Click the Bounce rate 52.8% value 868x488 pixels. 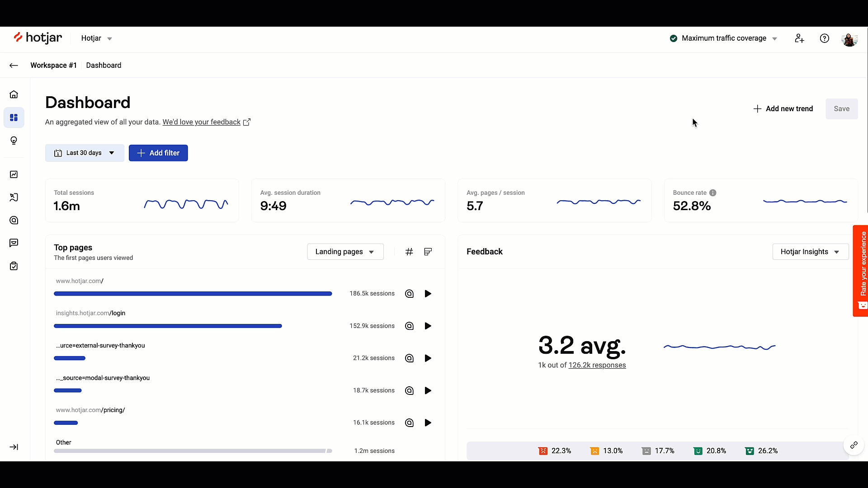(692, 206)
